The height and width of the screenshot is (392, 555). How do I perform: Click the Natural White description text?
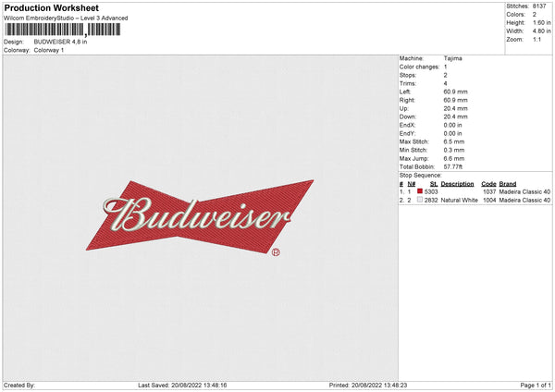point(460,201)
